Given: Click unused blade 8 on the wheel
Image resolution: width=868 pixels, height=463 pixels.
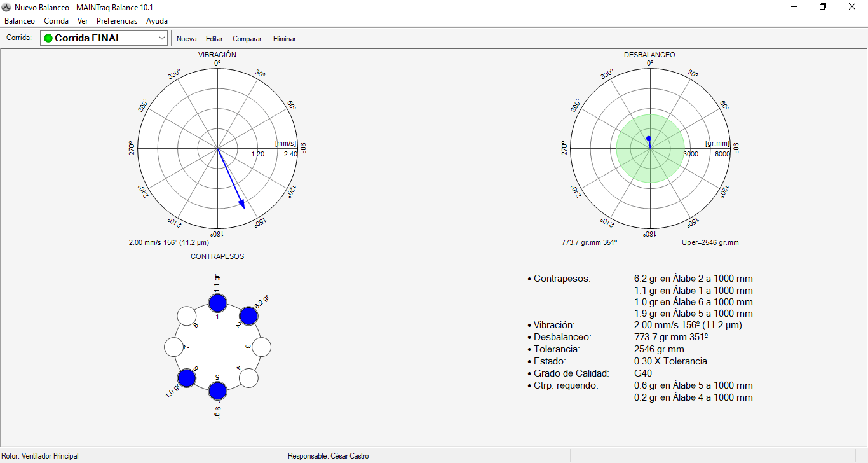Looking at the screenshot, I should 188,315.
